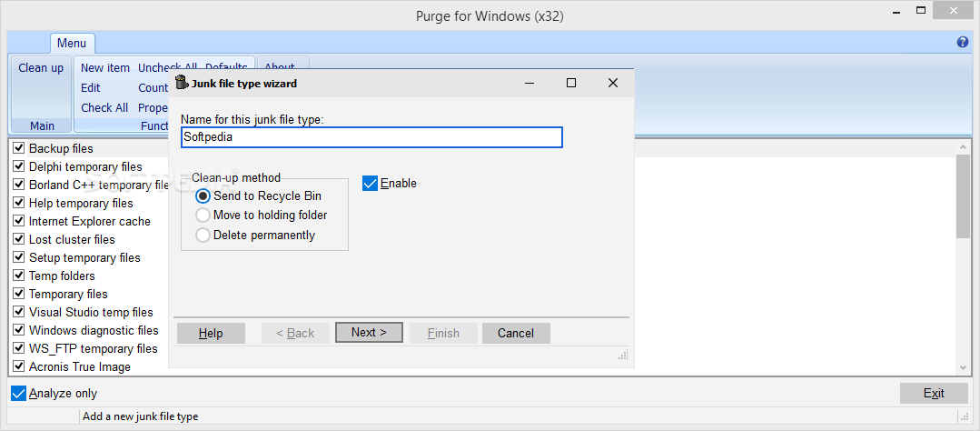Toggle the Enable checkbox in the wizard
The image size is (980, 431).
(371, 184)
